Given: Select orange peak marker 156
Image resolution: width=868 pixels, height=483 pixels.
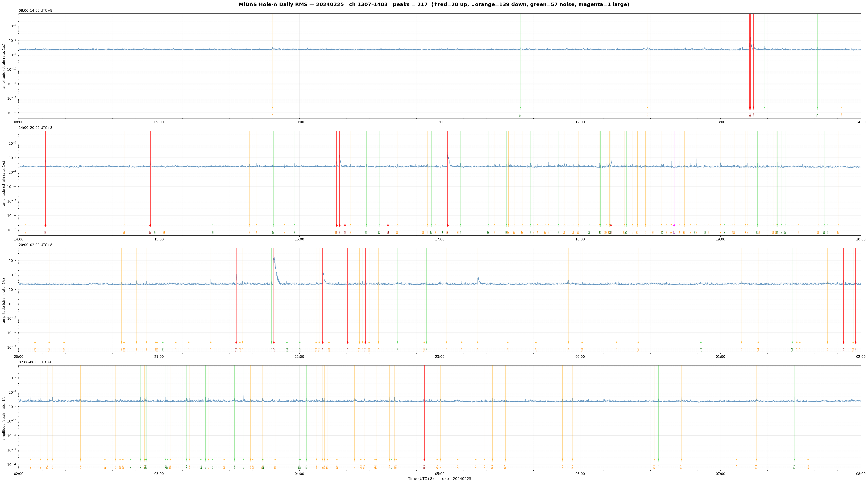Looking at the screenshot, I should [x=81, y=459].
